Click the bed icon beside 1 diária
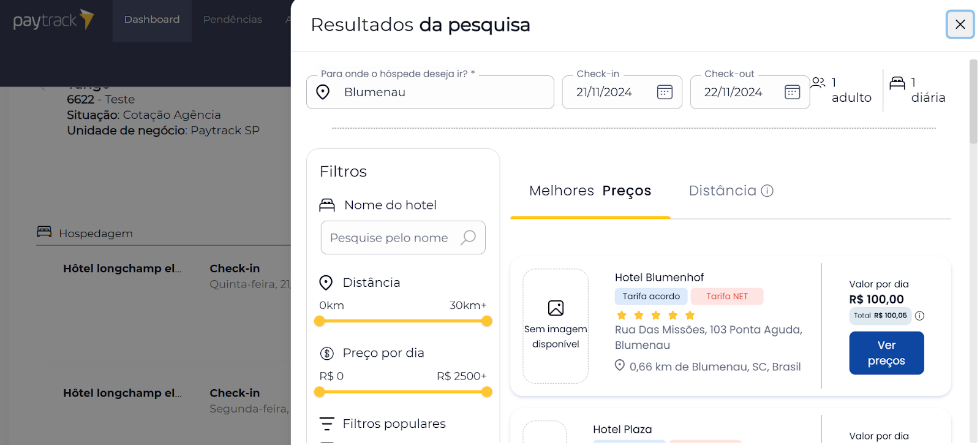 [x=897, y=82]
